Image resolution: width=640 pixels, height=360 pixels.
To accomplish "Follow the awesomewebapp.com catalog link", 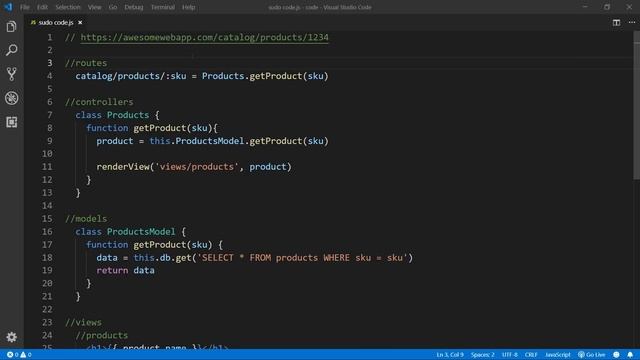I will [x=204, y=37].
